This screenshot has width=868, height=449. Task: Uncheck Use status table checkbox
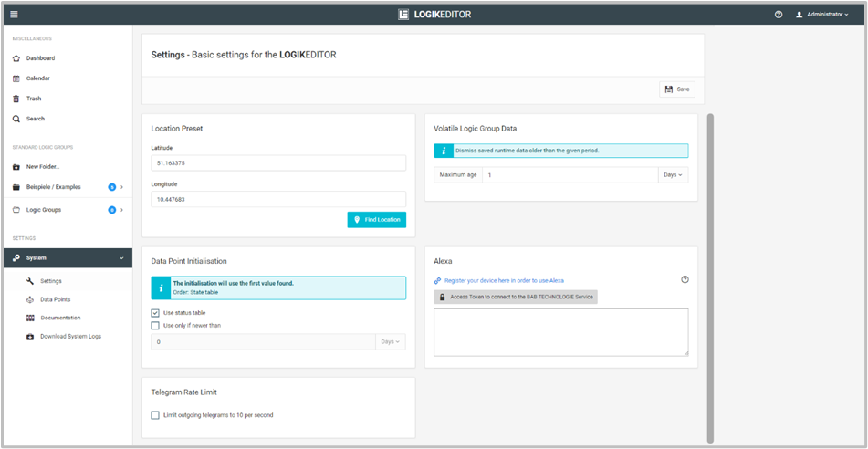tap(155, 313)
